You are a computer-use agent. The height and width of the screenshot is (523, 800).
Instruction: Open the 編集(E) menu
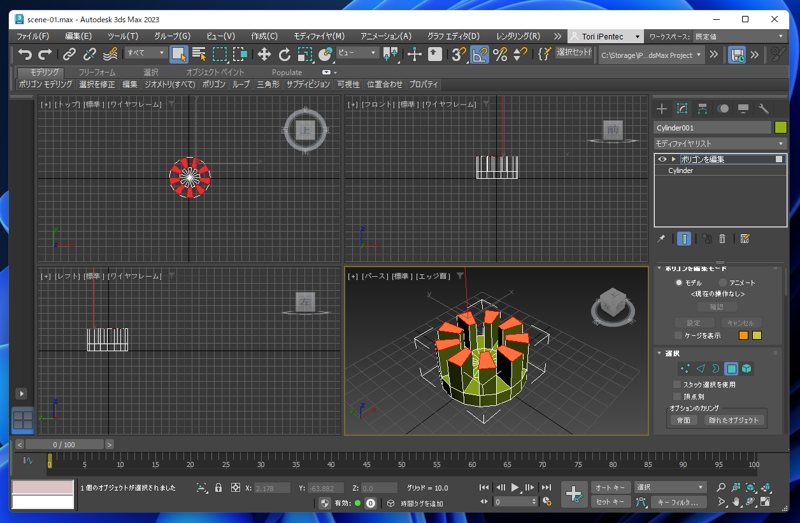pyautogui.click(x=78, y=36)
